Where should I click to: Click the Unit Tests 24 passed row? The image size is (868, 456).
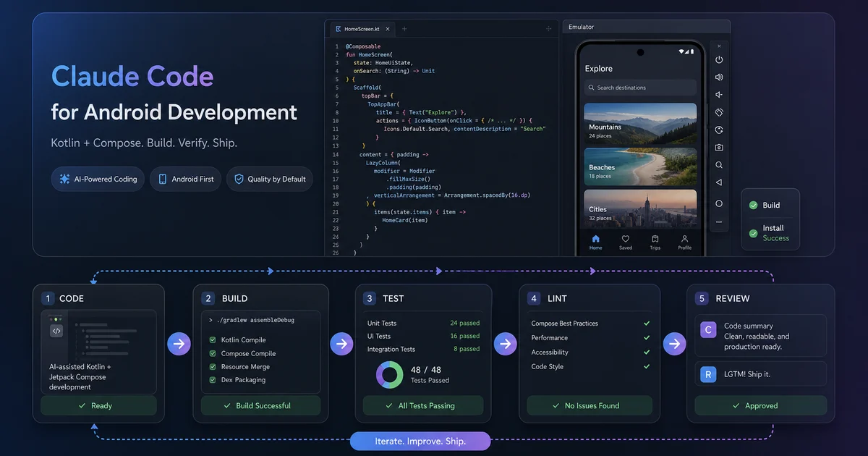(423, 323)
